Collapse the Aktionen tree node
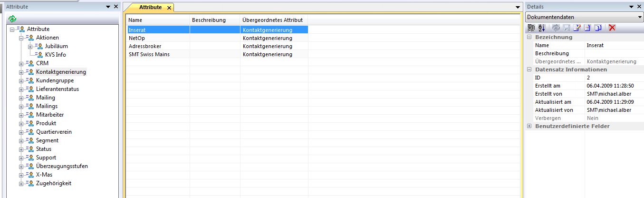The height and width of the screenshot is (198, 644). coord(21,38)
